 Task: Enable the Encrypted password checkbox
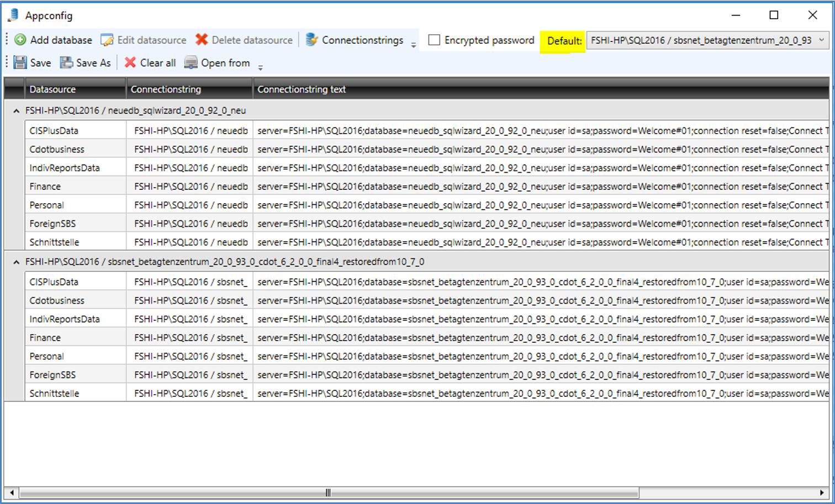[x=435, y=40]
